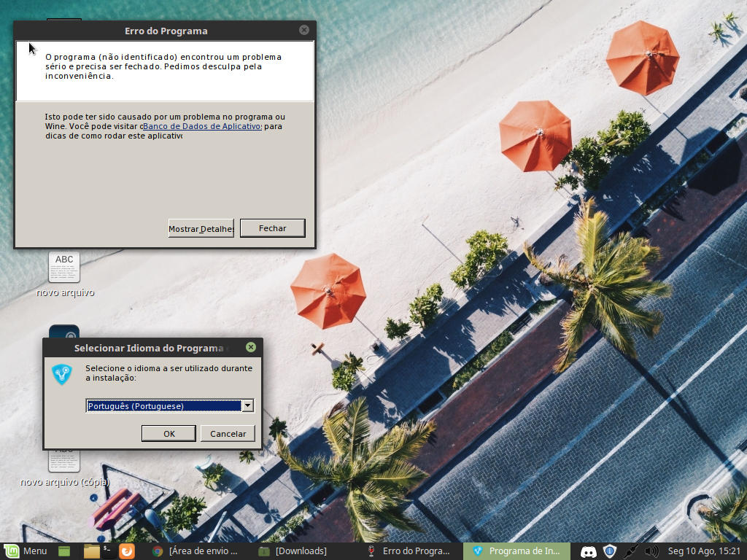
Task: Click Cancelar in the language dialog
Action: 228,433
